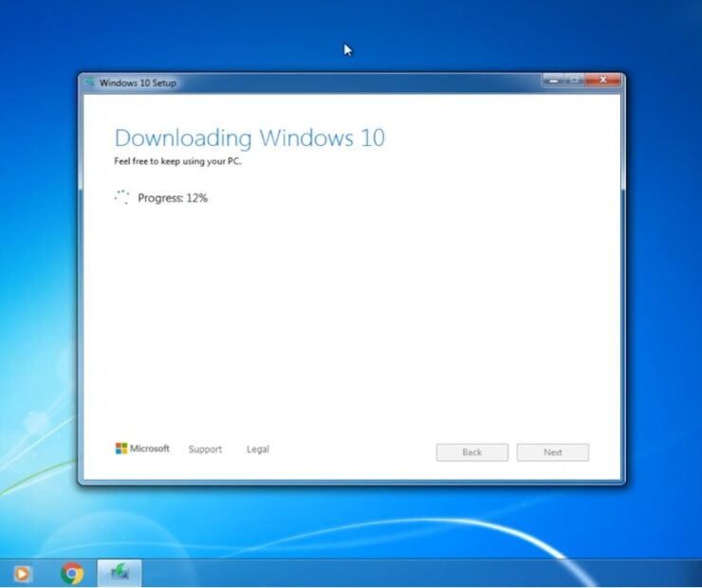Open Windows Media Player from taskbar
This screenshot has height=588, width=702.
coord(22,573)
